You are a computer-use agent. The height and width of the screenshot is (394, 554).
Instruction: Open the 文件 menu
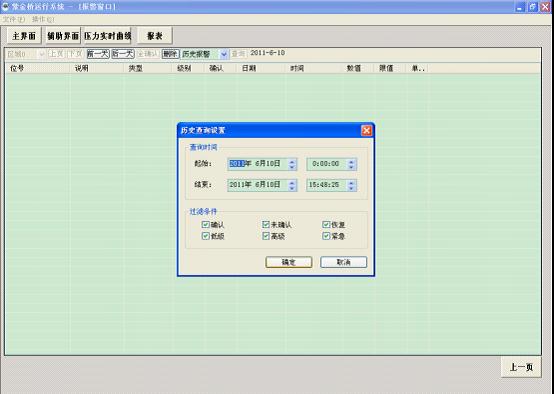click(14, 19)
